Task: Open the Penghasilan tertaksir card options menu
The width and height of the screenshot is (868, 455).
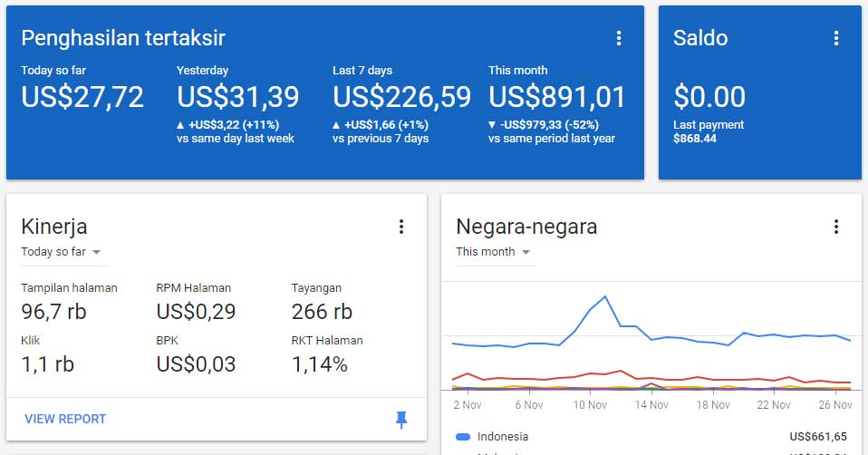Action: tap(618, 38)
